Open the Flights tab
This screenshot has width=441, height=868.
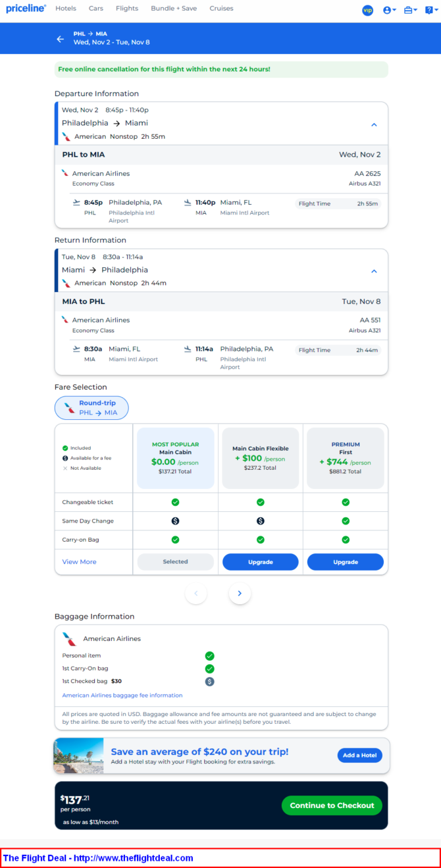click(127, 9)
